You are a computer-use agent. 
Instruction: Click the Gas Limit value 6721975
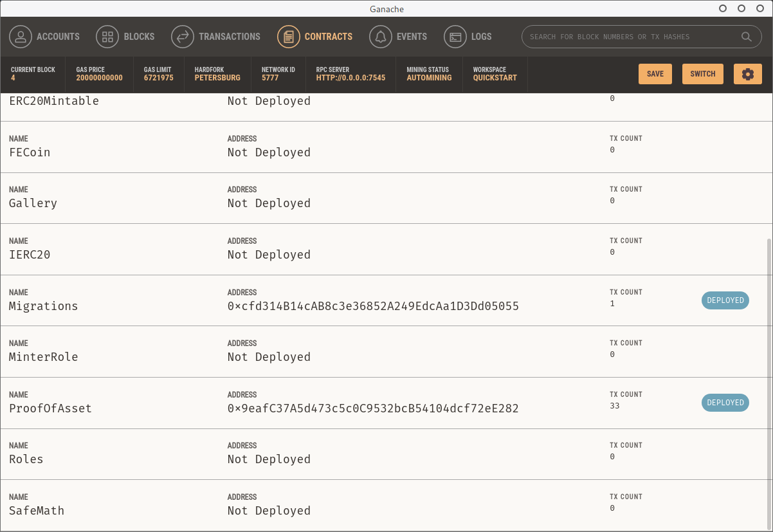pos(159,78)
